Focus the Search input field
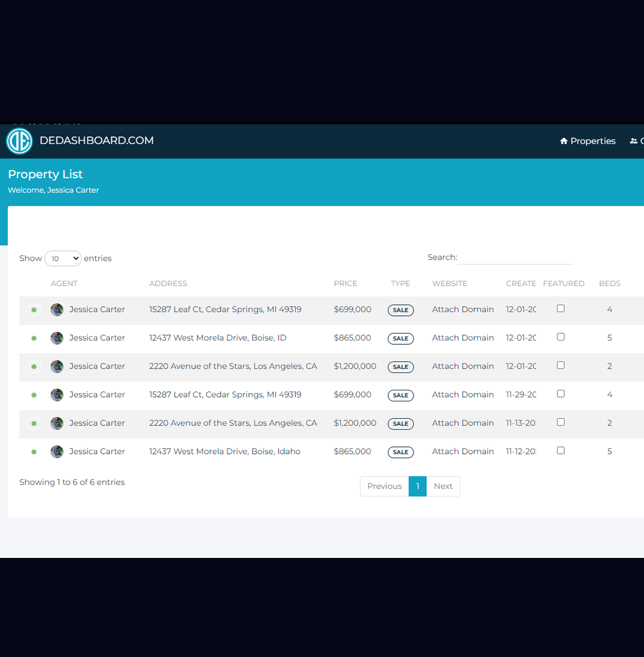This screenshot has height=657, width=644. pos(515,257)
